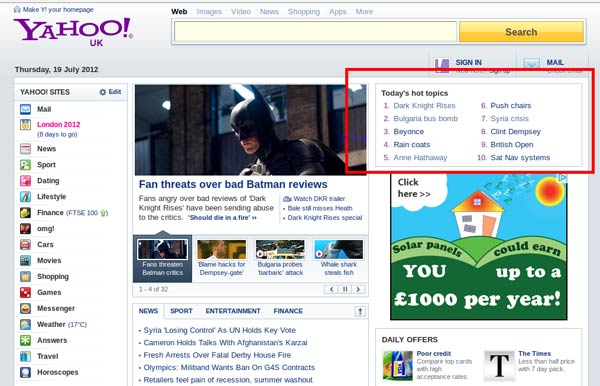Open the Messenger smiley icon
Viewport: 600px width, 386px height.
coord(26,308)
